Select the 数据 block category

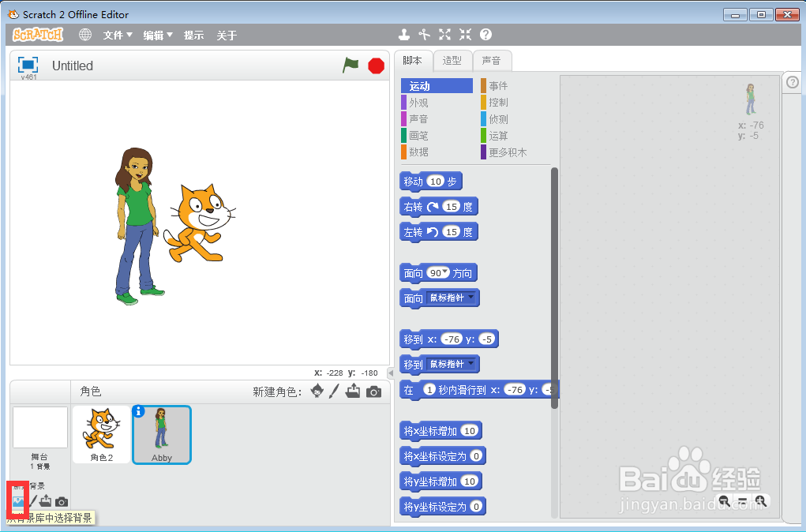tap(437, 152)
